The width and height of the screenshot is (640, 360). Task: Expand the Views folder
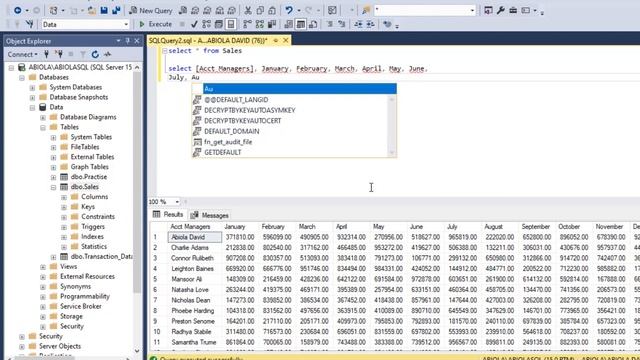click(43, 267)
